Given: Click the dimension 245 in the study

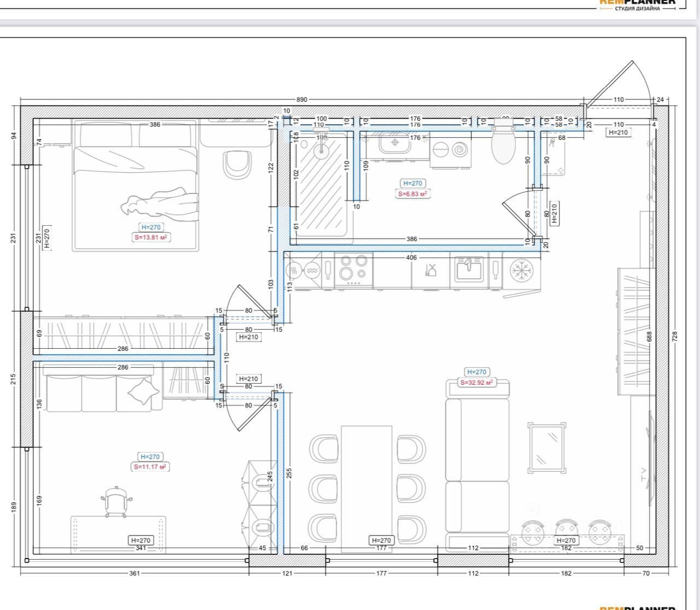Looking at the screenshot, I should coord(270,477).
